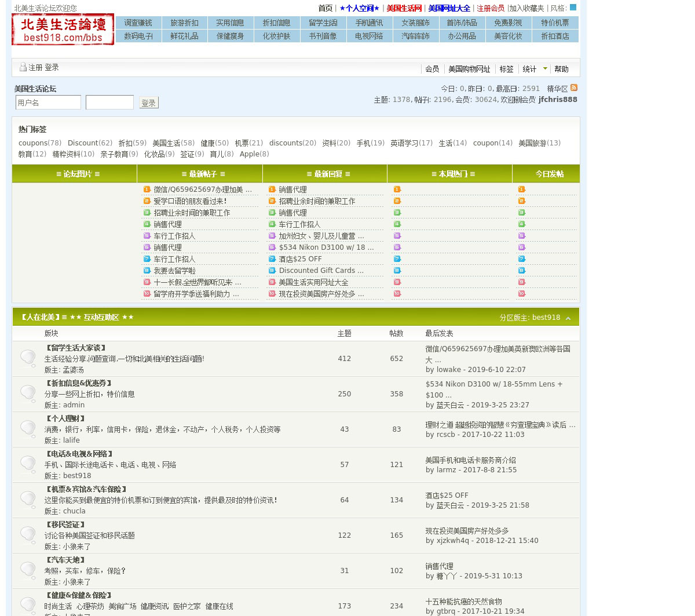Open the coupons hot tag link
This screenshot has height=616, width=695.
point(32,143)
